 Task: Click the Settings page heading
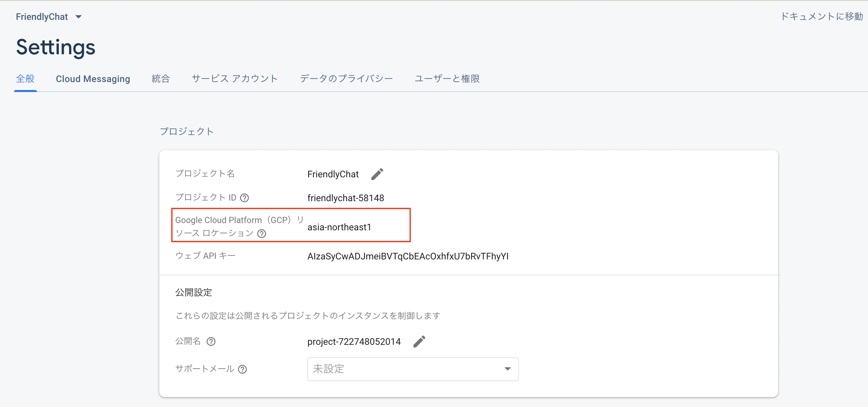click(x=56, y=47)
